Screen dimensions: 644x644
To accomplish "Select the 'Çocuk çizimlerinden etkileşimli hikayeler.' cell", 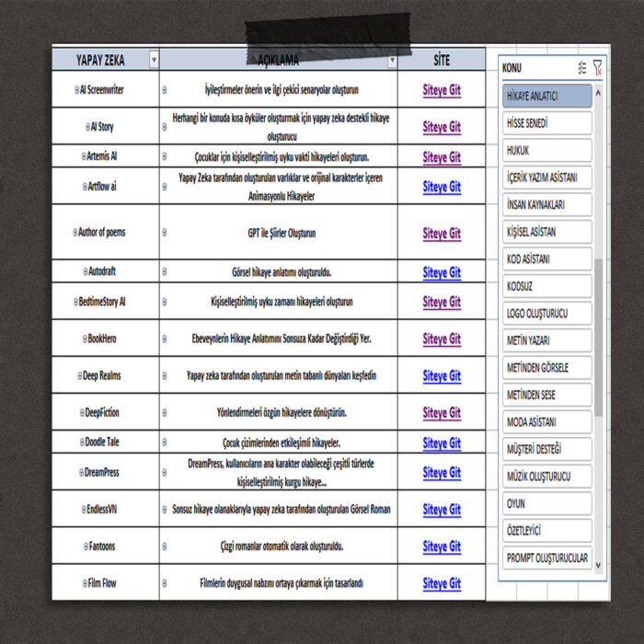I will coord(279,442).
